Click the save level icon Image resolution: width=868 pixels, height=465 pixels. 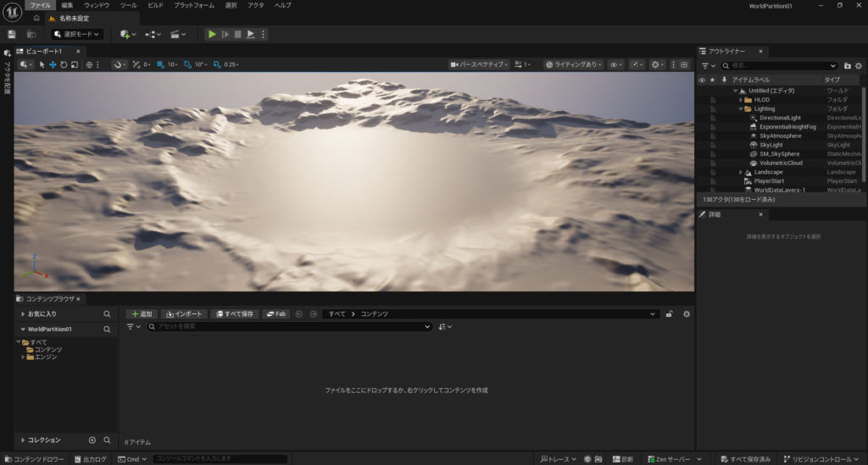point(12,34)
